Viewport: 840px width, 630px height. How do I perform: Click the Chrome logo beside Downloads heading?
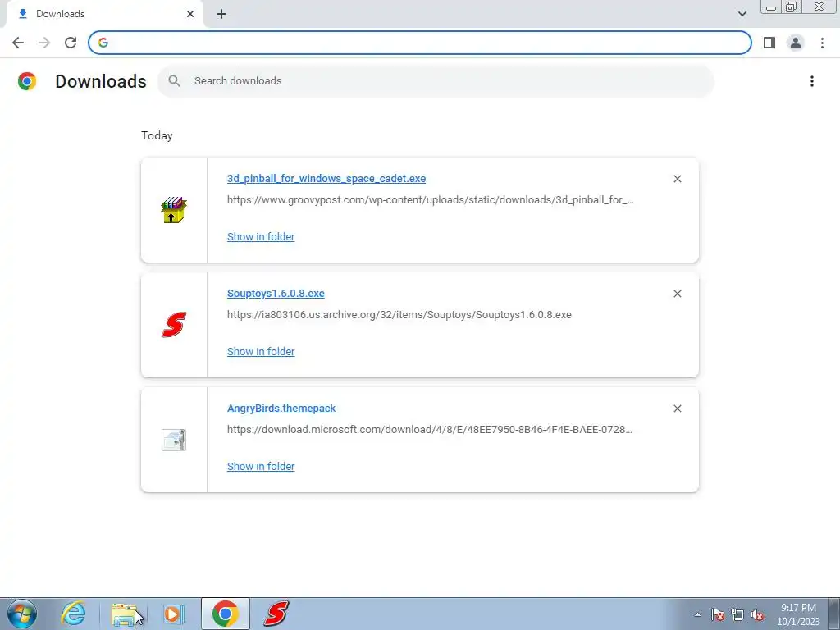click(27, 81)
